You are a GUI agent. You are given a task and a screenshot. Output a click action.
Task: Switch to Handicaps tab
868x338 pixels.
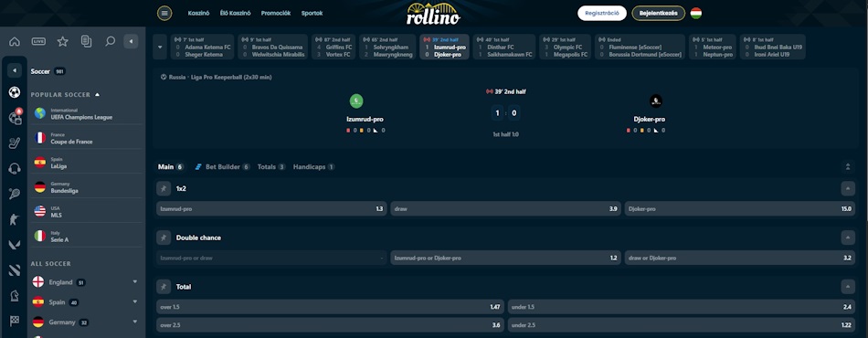click(x=314, y=166)
